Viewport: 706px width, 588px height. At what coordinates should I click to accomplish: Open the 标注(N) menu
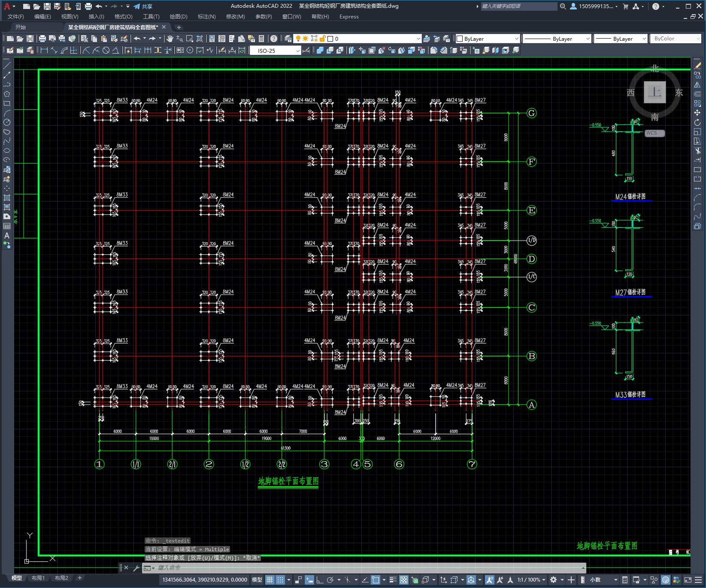[206, 17]
